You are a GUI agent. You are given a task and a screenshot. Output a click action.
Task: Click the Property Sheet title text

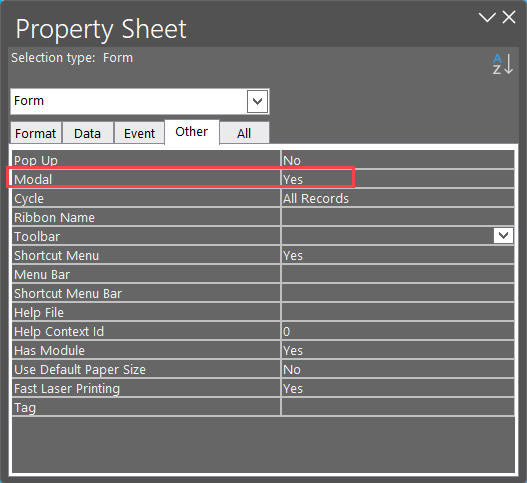click(x=101, y=30)
